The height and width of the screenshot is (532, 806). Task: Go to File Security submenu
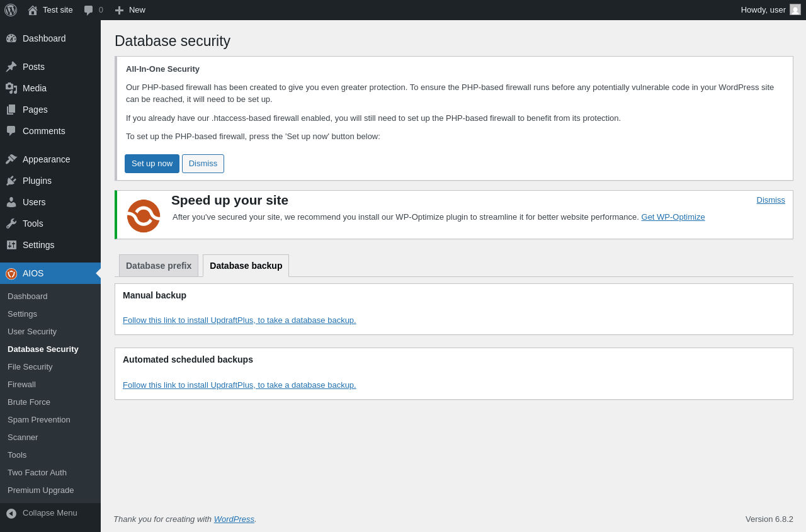(x=30, y=366)
